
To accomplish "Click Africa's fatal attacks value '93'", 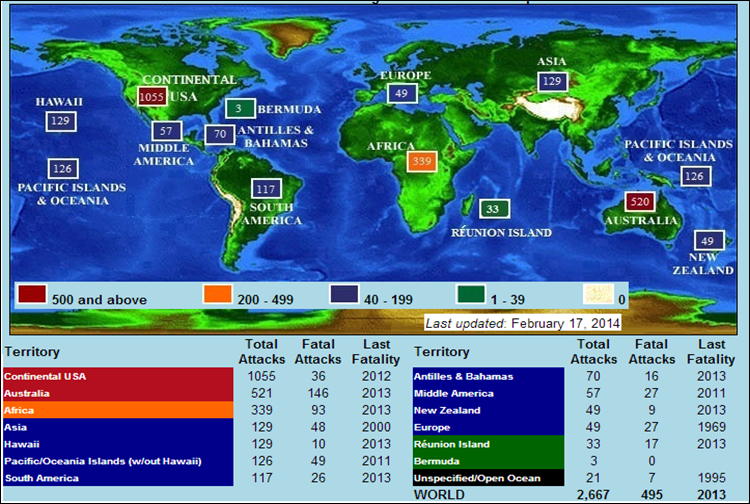I will (x=318, y=410).
